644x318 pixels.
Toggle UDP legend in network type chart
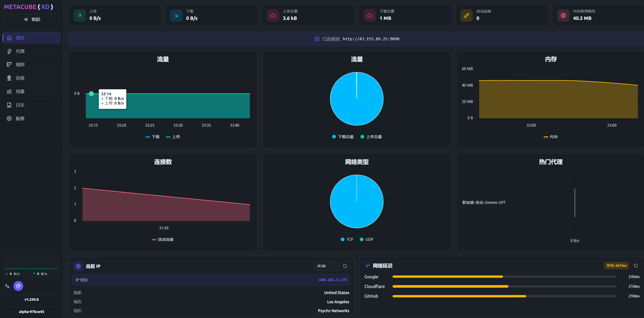point(367,240)
